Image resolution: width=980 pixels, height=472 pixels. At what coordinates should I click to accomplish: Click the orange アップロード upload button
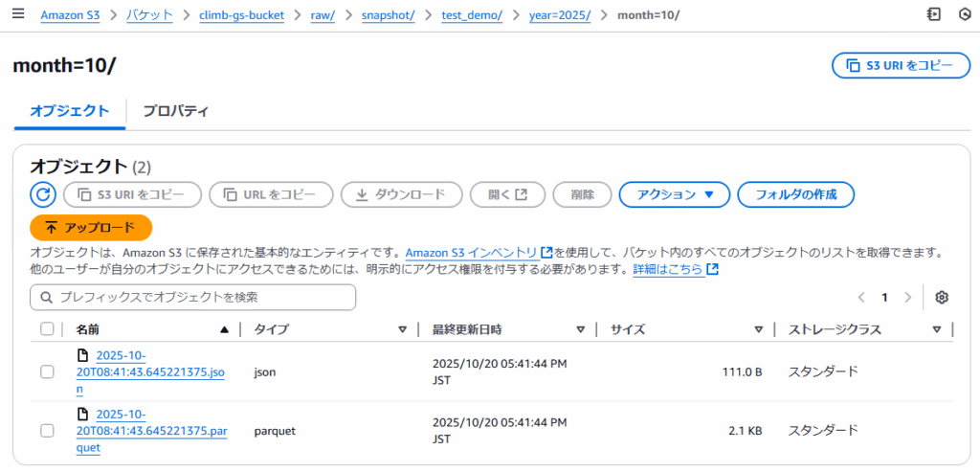point(91,228)
